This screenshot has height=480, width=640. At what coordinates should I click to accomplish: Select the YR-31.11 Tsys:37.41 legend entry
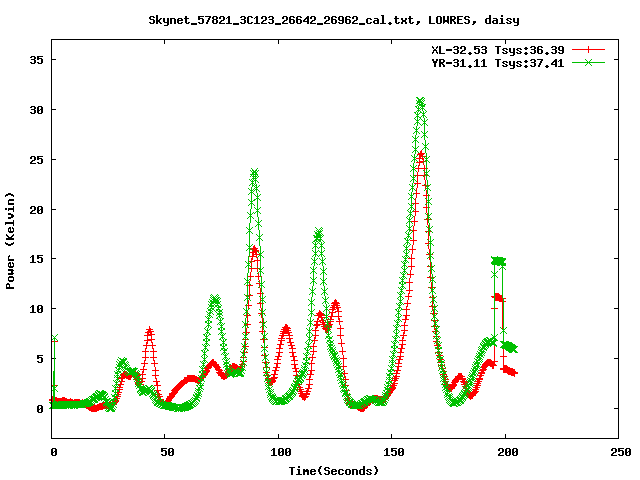498,63
